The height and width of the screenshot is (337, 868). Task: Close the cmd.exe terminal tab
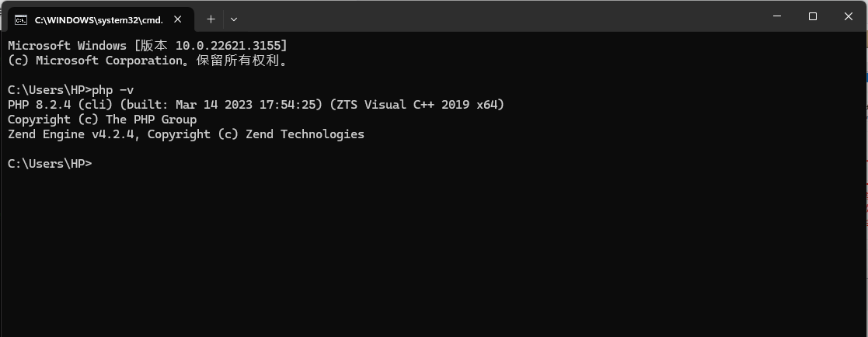point(178,19)
